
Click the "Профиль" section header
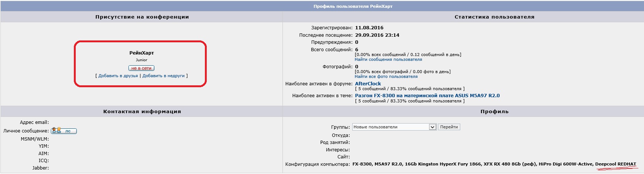494,112
